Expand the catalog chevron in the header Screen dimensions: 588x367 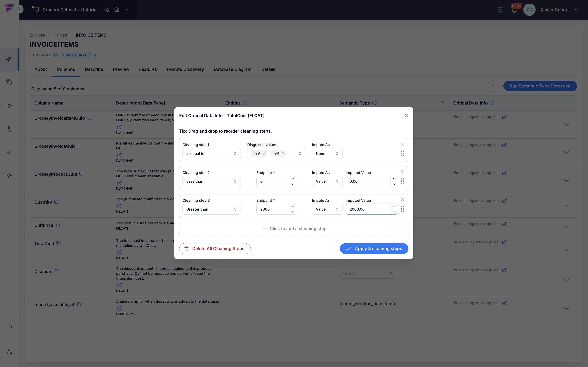(x=127, y=10)
